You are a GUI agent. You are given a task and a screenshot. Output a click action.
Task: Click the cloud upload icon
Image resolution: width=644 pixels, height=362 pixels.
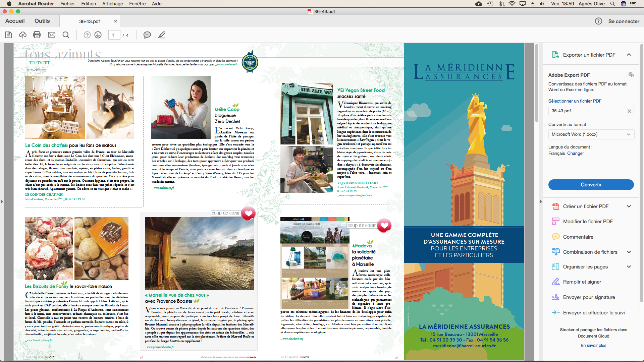tap(23, 35)
